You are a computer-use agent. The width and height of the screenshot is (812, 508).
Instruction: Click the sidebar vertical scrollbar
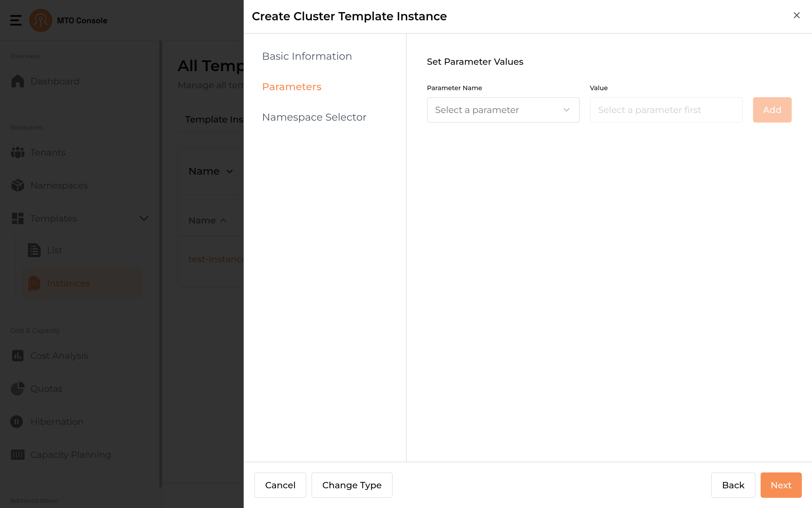click(x=160, y=264)
